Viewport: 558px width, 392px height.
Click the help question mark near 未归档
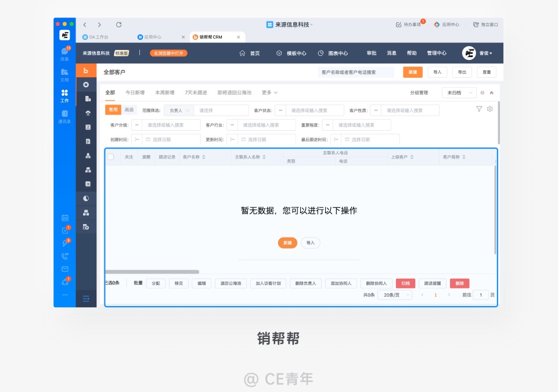tap(482, 92)
